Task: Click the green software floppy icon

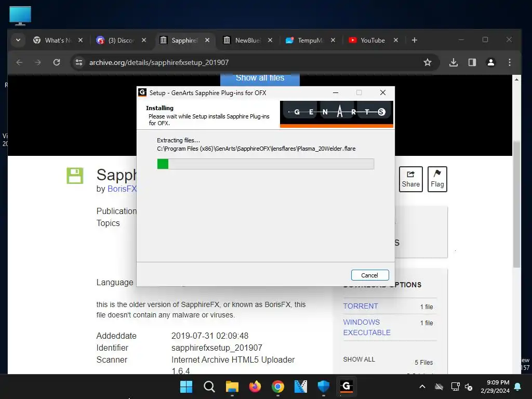Action: tap(75, 176)
